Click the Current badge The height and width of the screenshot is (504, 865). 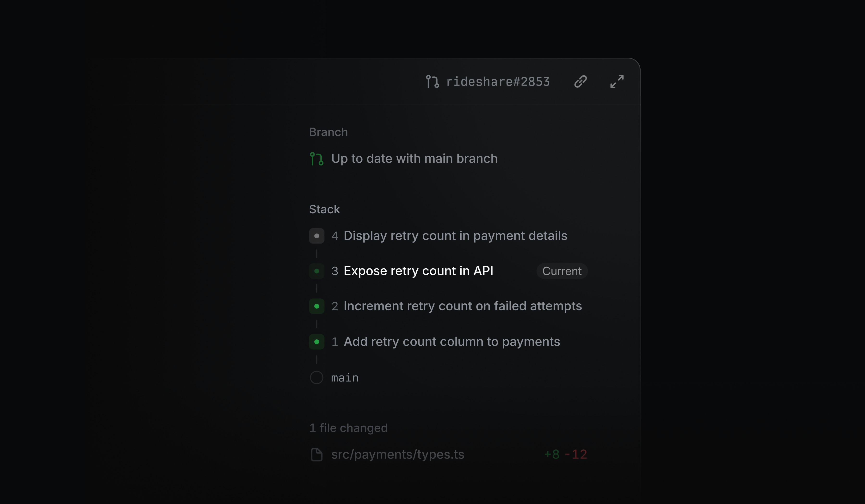click(562, 271)
